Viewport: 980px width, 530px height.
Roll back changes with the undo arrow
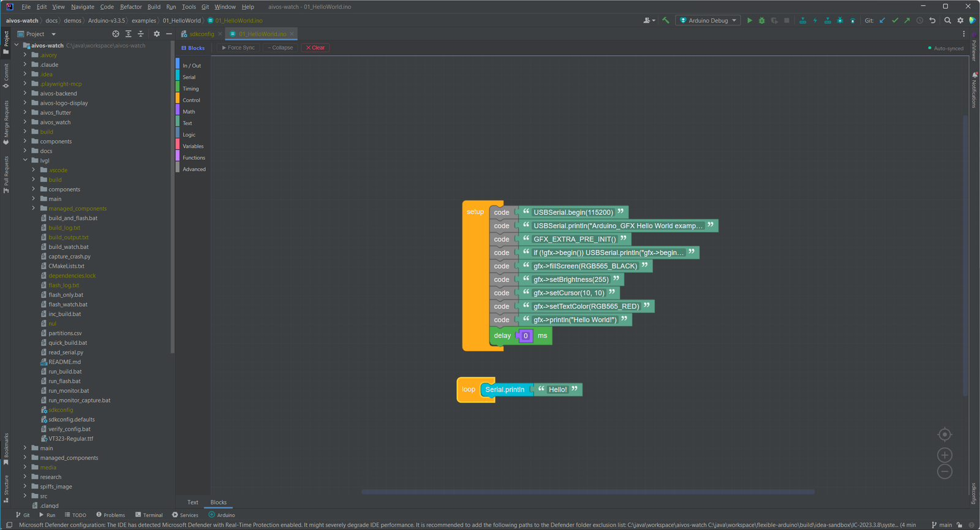coord(932,20)
